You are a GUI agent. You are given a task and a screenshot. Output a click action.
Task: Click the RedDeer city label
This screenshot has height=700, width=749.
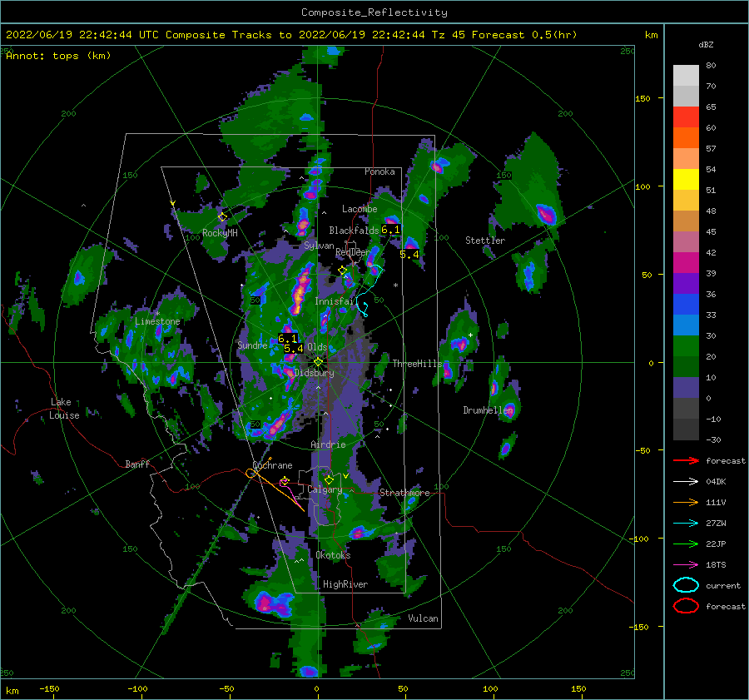coord(353,252)
